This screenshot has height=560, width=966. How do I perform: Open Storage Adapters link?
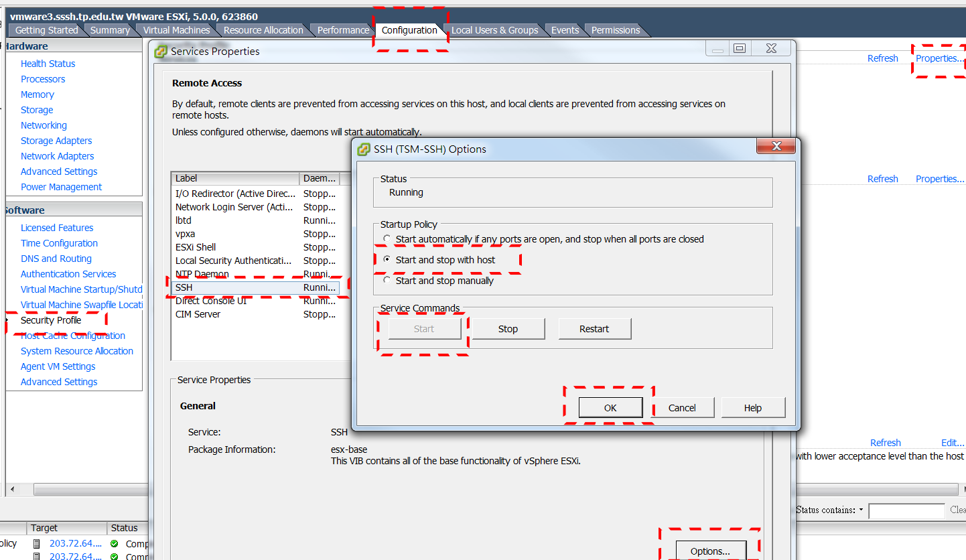click(56, 141)
